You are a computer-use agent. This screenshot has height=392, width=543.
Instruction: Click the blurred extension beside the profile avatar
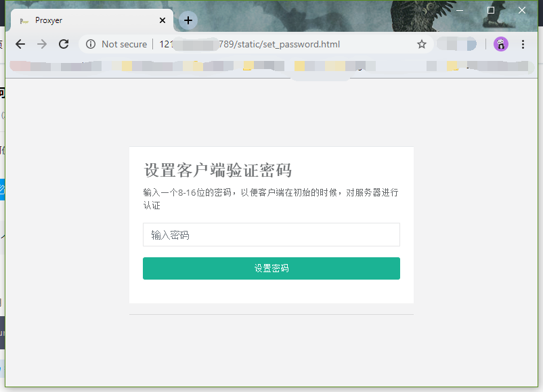point(456,44)
